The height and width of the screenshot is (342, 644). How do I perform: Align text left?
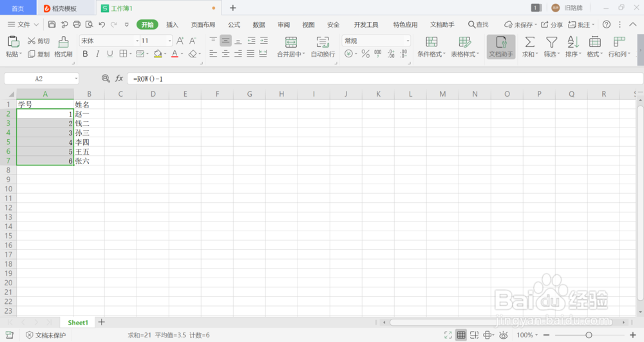point(213,54)
